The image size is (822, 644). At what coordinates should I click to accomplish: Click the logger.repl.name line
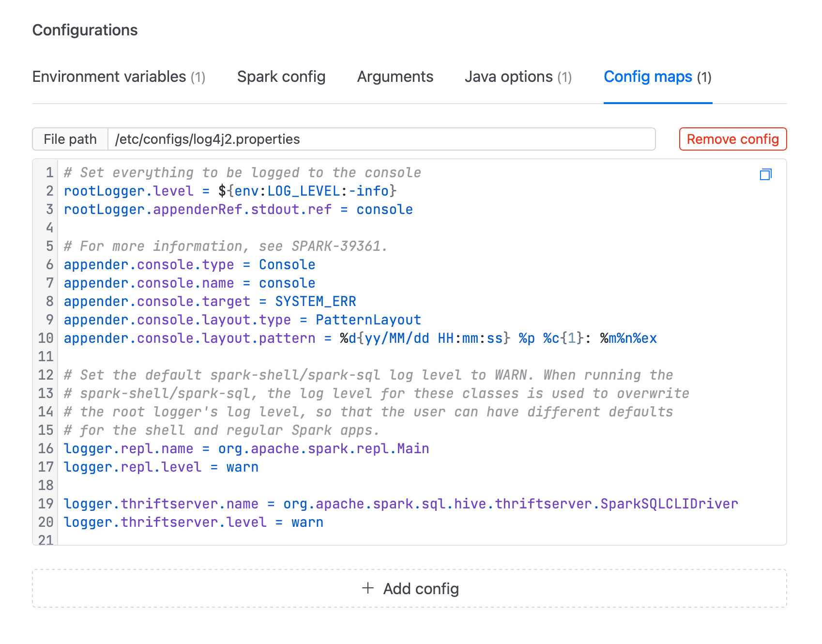coord(246,448)
